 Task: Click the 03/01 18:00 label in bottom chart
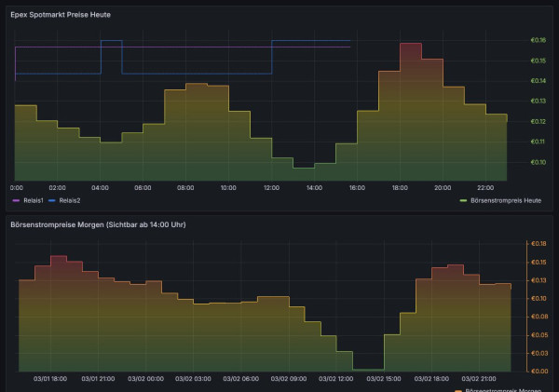[50, 379]
